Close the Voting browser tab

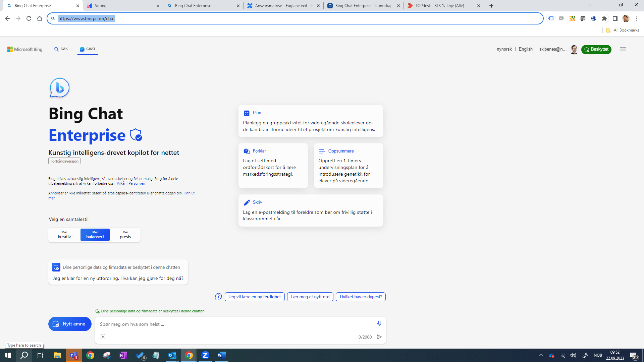pyautogui.click(x=158, y=6)
